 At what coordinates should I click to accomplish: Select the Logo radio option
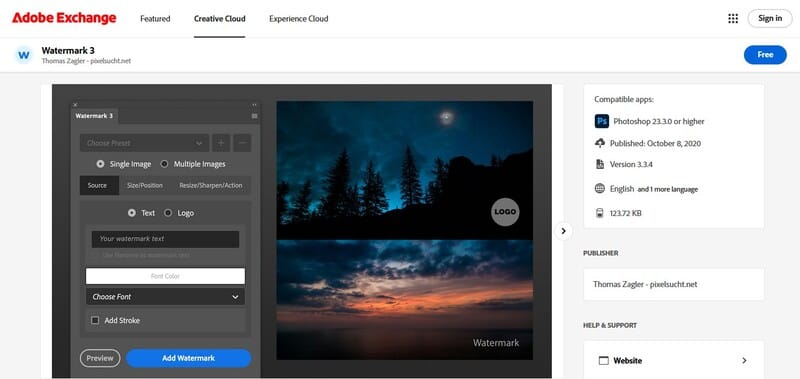[x=168, y=213]
